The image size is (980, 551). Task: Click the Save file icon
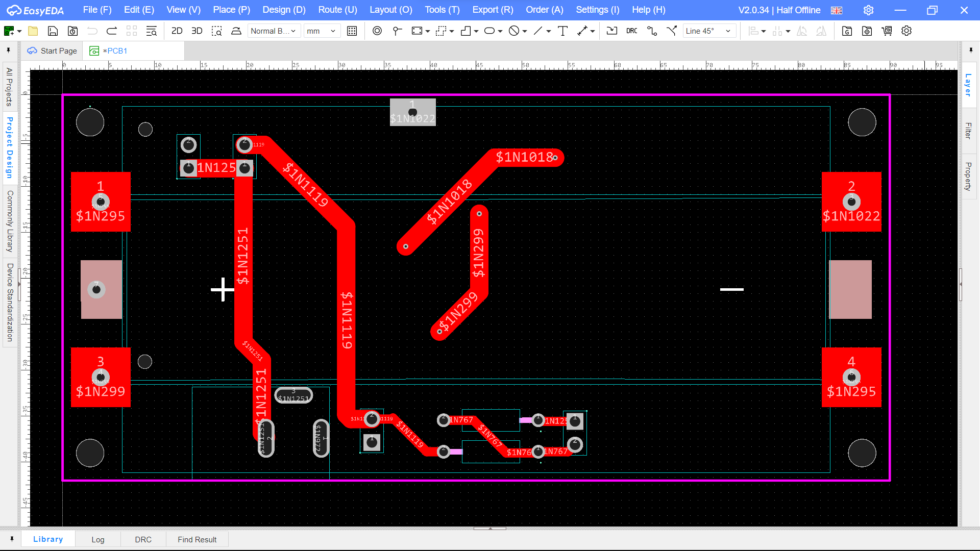click(53, 31)
